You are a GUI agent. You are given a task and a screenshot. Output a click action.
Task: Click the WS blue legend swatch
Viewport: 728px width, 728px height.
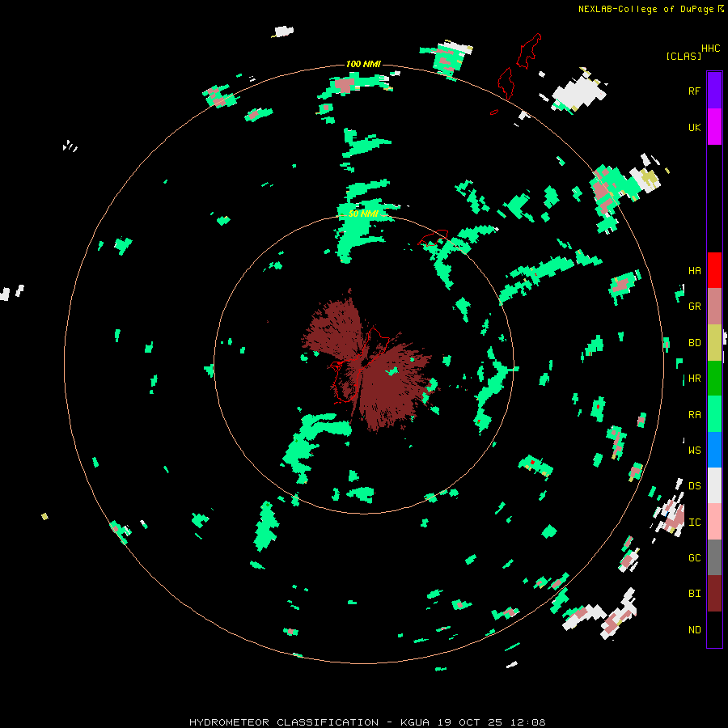pyautogui.click(x=714, y=450)
